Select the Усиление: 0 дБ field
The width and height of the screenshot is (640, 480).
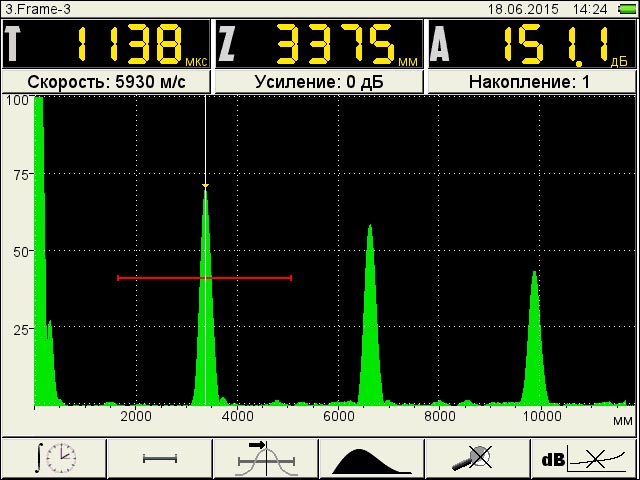319,82
